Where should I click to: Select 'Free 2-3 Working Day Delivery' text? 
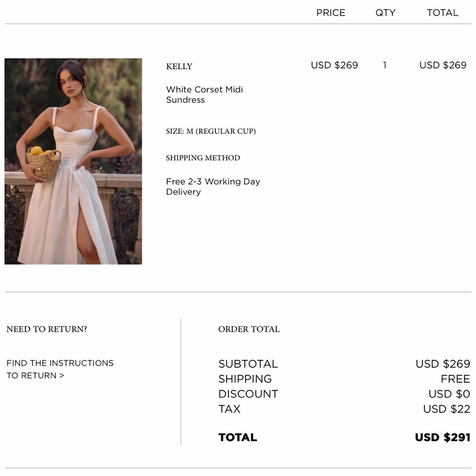(213, 187)
